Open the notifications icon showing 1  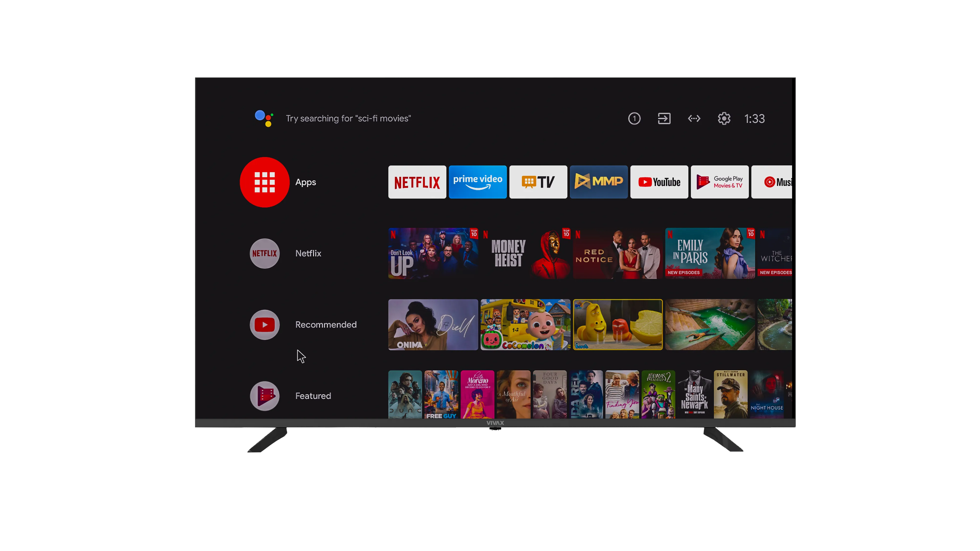[x=634, y=119]
